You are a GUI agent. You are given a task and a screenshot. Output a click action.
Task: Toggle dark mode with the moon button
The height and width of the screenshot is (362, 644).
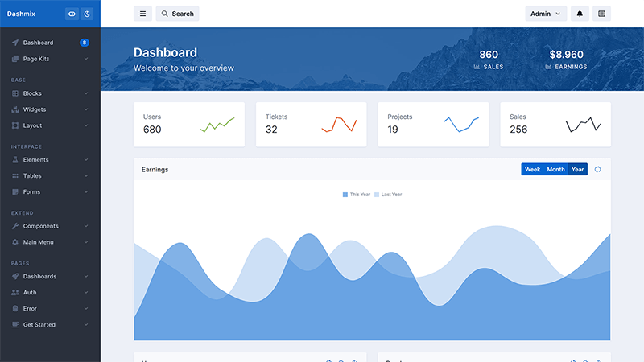coord(87,14)
